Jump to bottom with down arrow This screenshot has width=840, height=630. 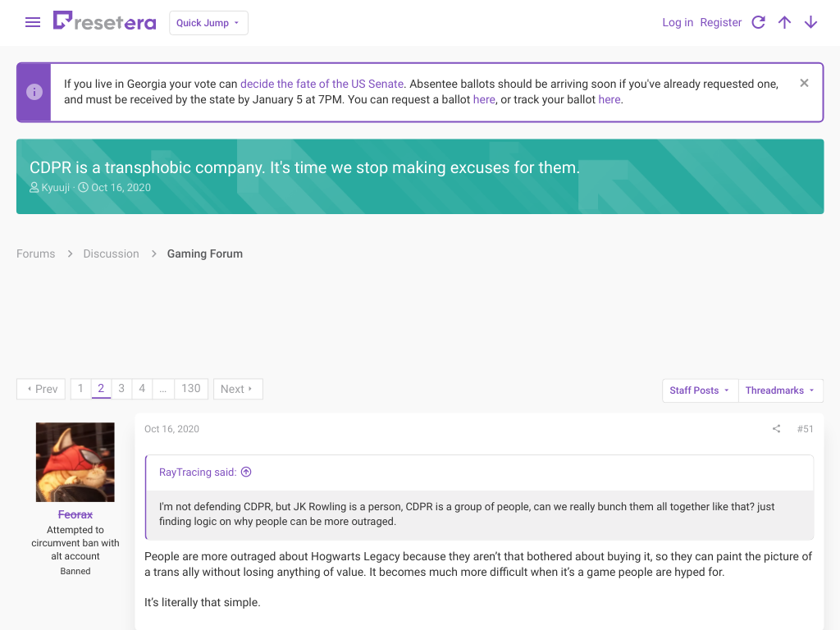tap(810, 22)
